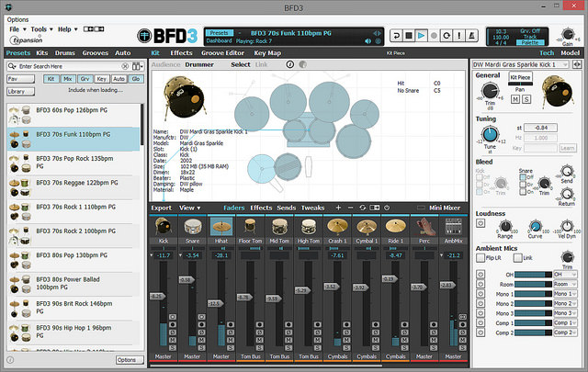Image resolution: width=588 pixels, height=372 pixels.
Task: Click the Library button
Action: tap(20, 92)
